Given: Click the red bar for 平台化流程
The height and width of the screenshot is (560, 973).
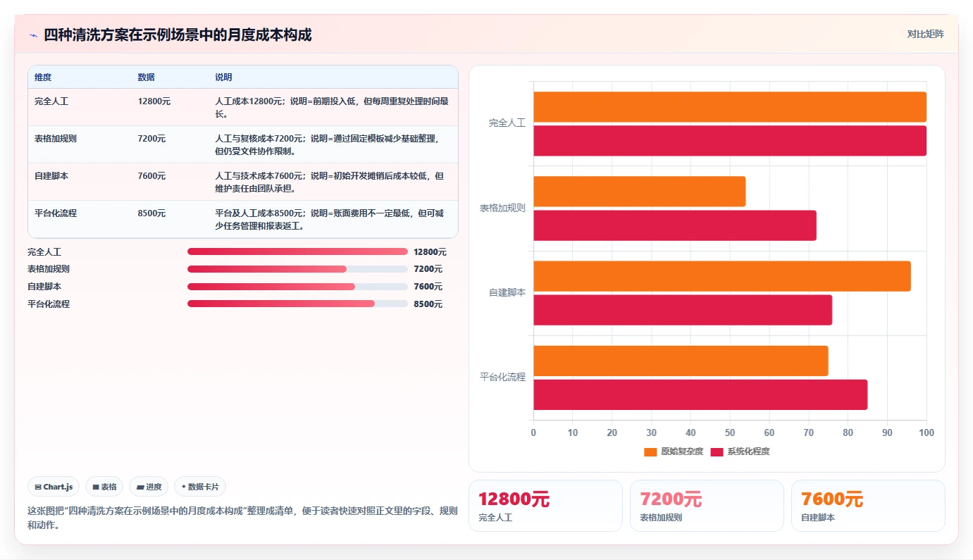Looking at the screenshot, I should click(700, 394).
